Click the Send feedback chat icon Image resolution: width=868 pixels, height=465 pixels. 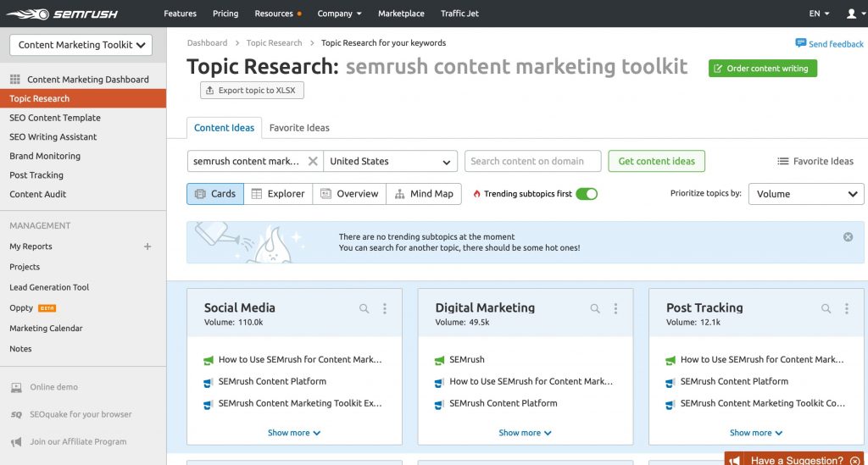tap(800, 43)
